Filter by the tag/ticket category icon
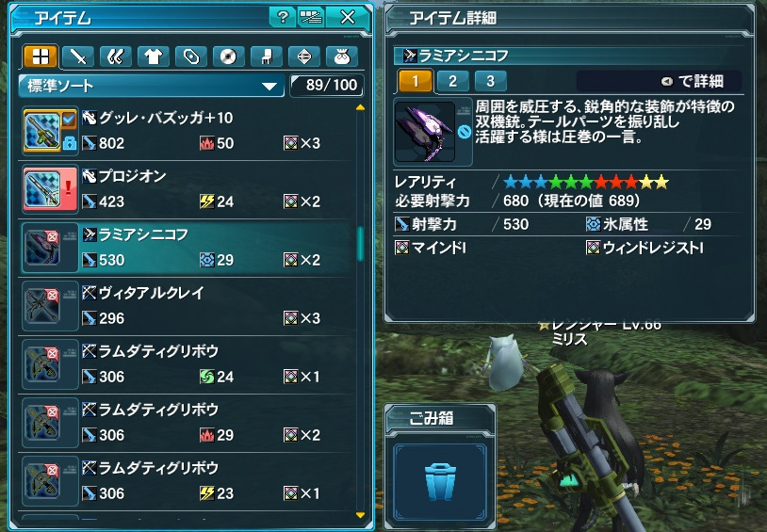This screenshot has height=532, width=767. click(190, 57)
